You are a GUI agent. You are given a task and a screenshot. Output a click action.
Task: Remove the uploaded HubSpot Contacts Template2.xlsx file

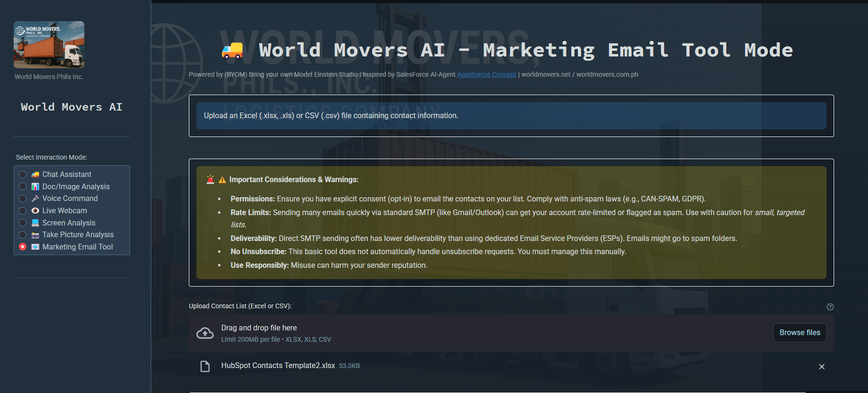coord(822,367)
